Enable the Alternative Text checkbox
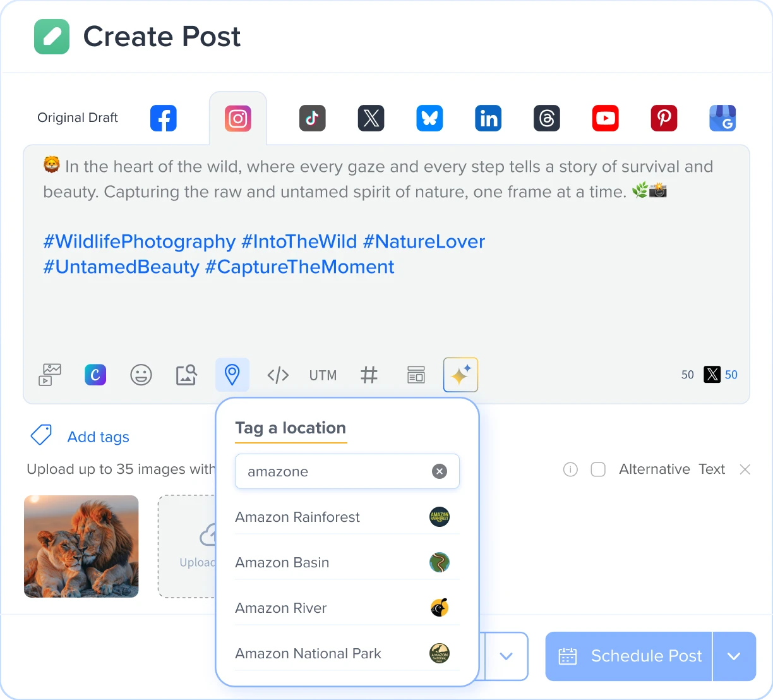Screen dimensions: 773x700 [597, 469]
